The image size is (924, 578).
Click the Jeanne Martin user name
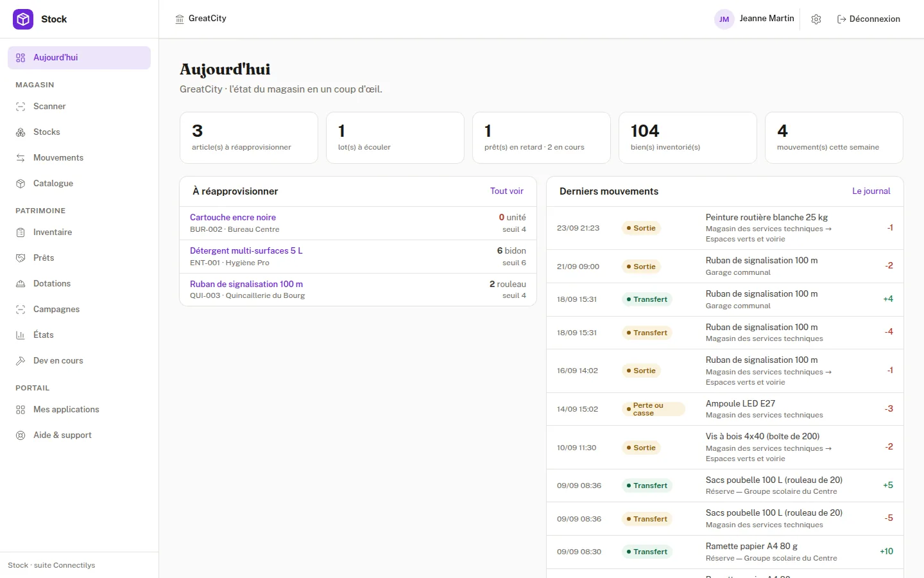(x=767, y=19)
